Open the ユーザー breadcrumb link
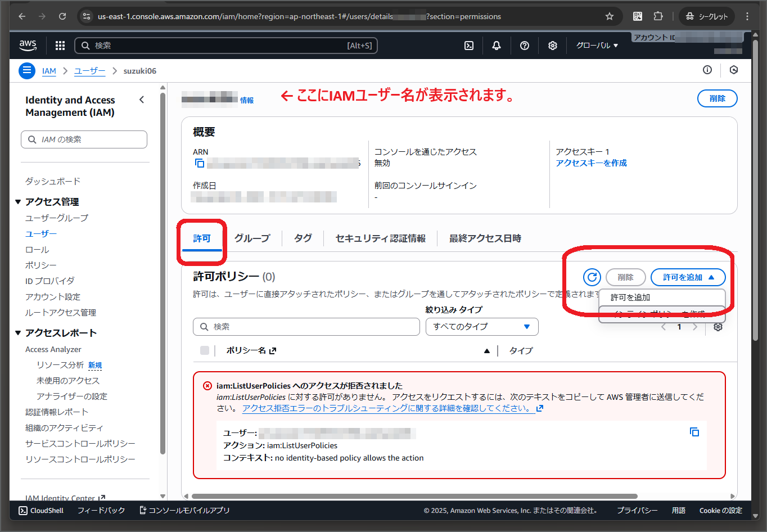 pos(90,71)
